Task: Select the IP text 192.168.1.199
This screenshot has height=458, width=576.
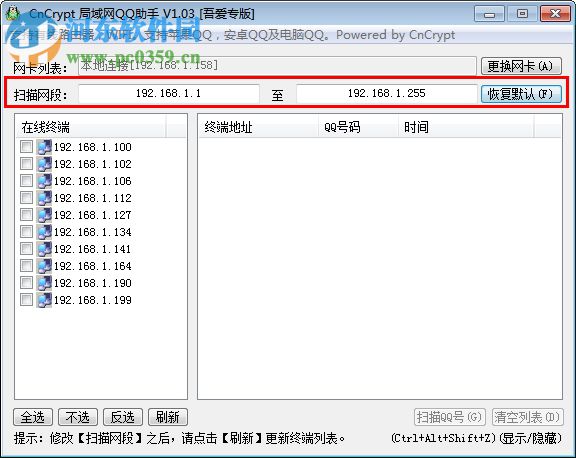Action: coord(93,300)
